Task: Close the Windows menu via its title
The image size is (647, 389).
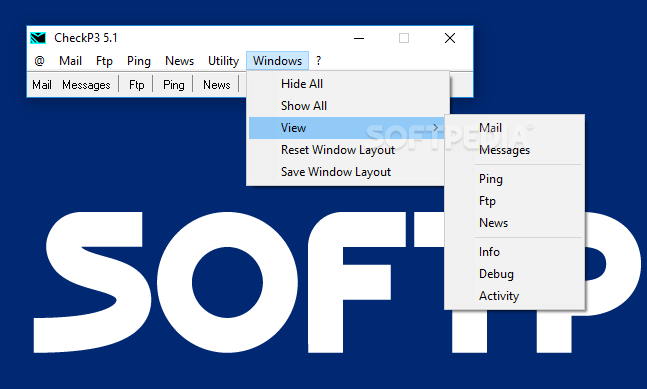Action: pyautogui.click(x=277, y=61)
